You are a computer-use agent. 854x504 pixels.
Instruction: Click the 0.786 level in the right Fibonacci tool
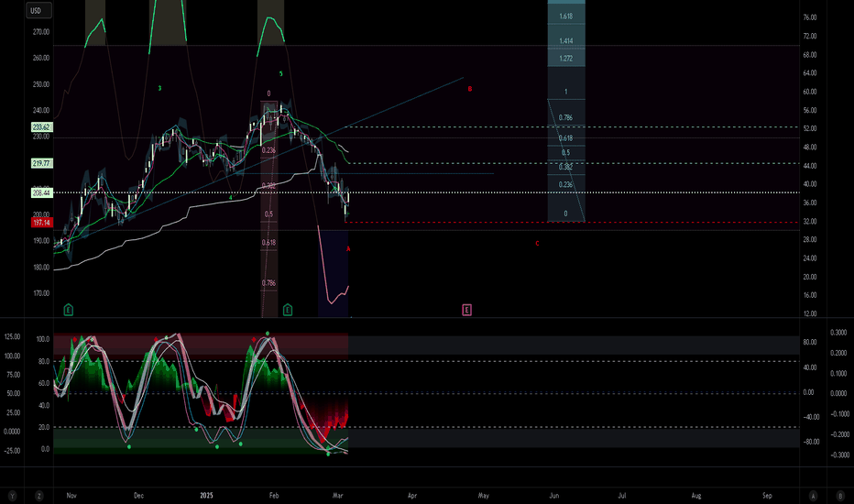[x=565, y=117]
